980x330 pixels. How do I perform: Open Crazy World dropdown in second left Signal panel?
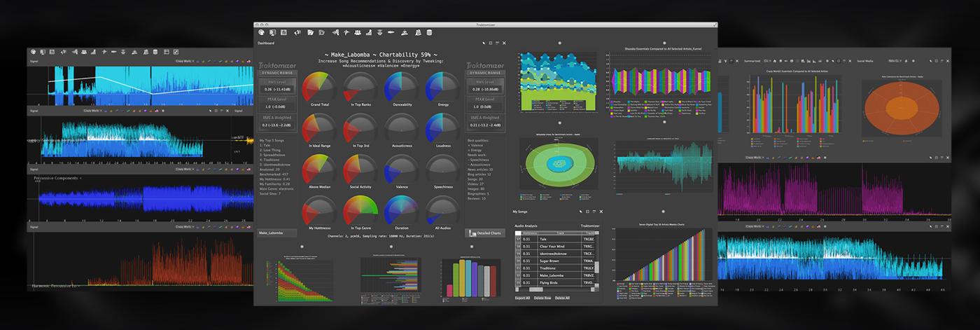[93, 110]
